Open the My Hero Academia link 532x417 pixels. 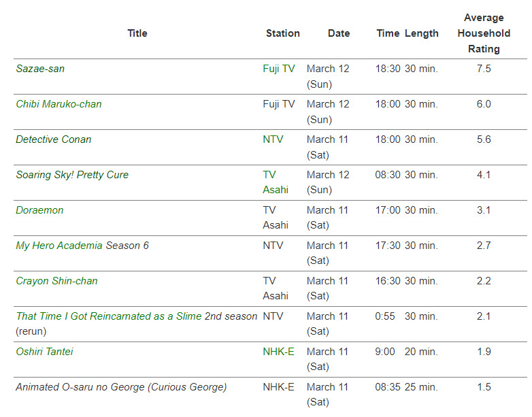click(x=59, y=246)
